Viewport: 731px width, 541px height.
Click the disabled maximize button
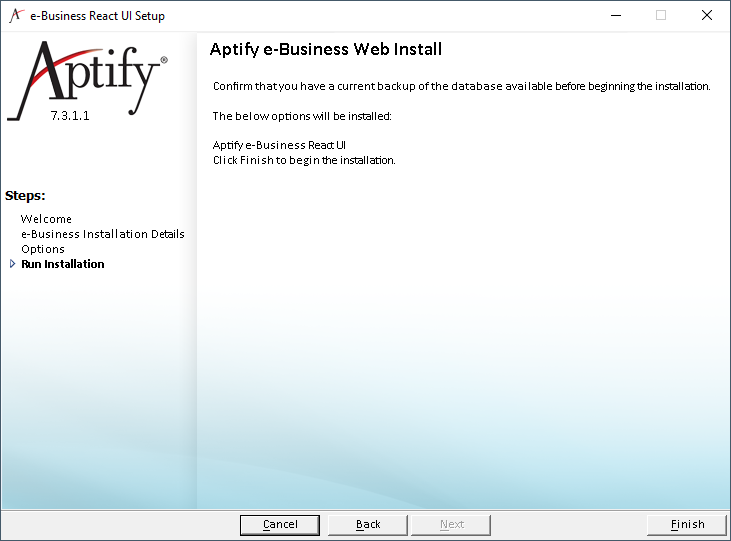[661, 15]
